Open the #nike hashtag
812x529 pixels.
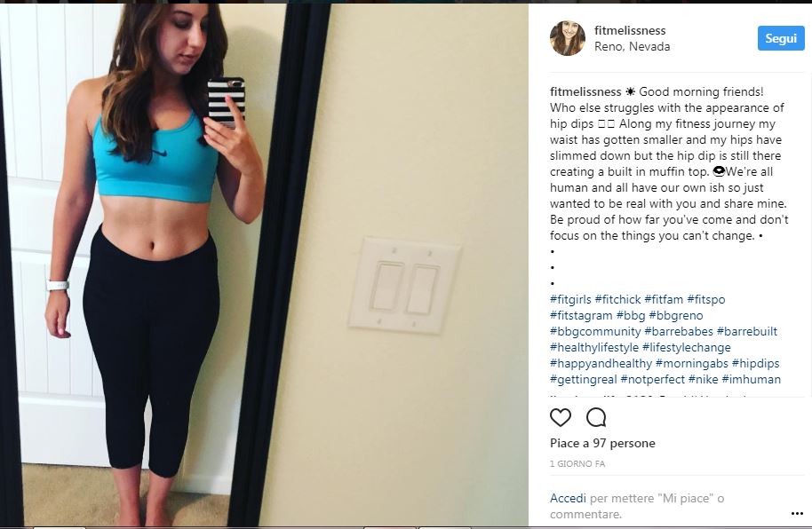(703, 379)
